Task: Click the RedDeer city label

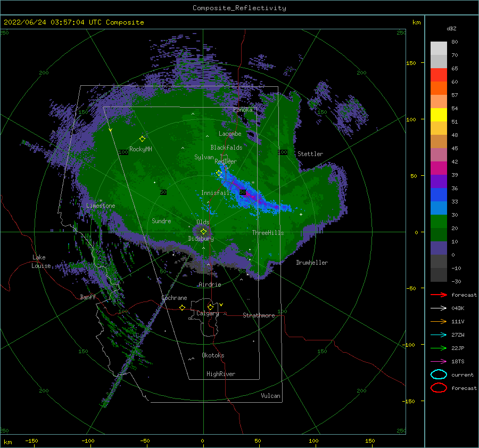Action: coord(226,161)
